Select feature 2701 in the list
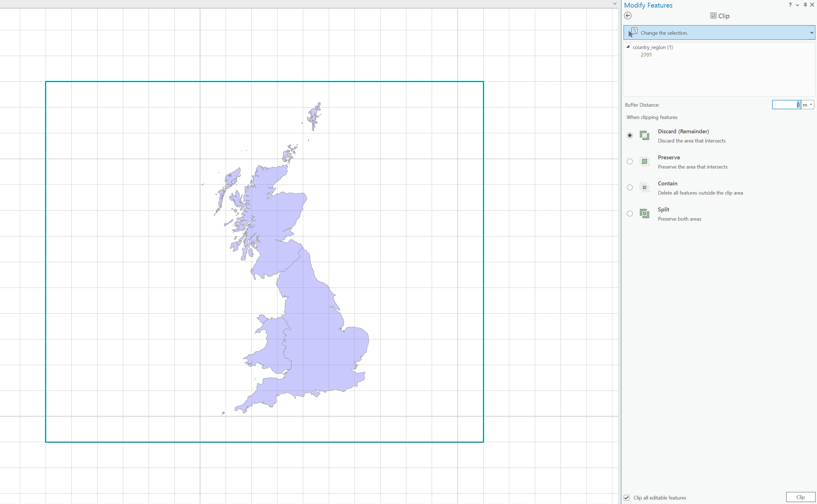 646,55
